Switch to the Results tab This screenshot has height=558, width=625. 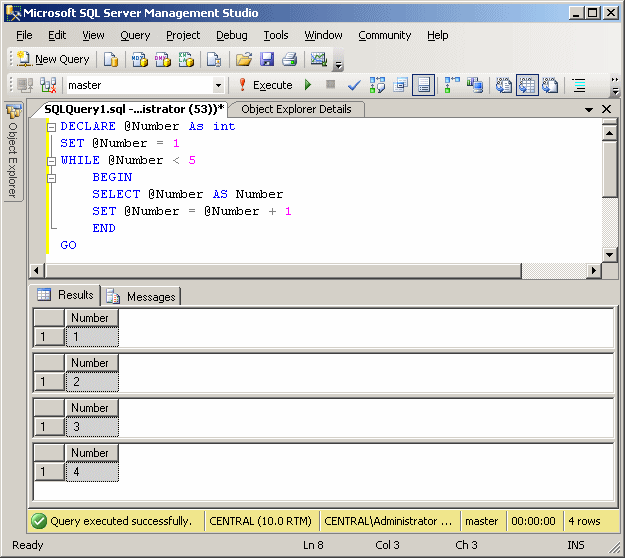click(66, 295)
